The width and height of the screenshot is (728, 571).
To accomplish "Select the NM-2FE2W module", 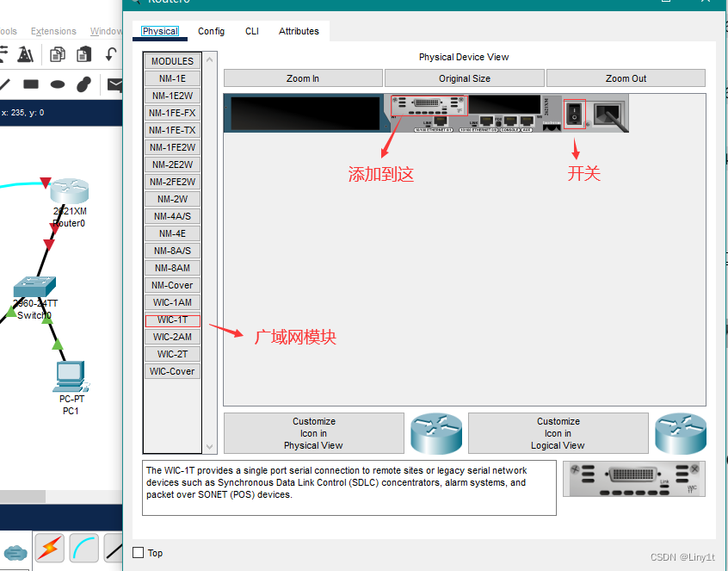I will (172, 182).
